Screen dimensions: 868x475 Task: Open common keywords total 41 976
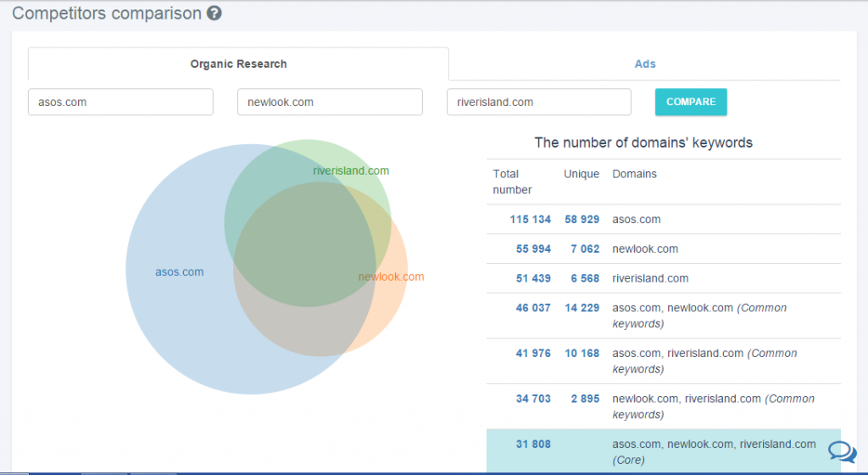click(x=533, y=353)
